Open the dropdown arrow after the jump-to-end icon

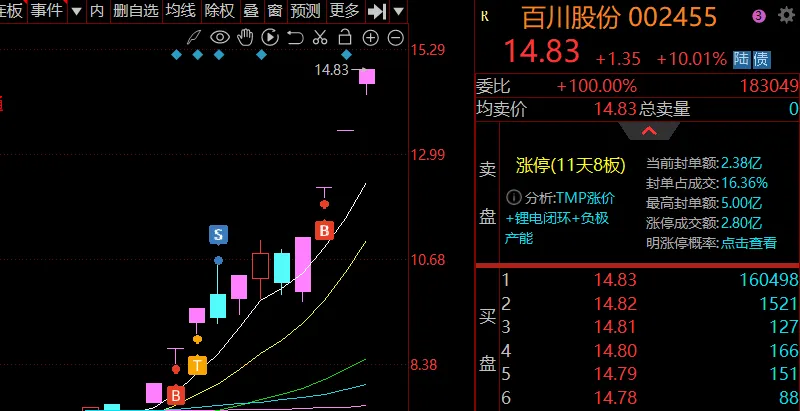tap(398, 11)
